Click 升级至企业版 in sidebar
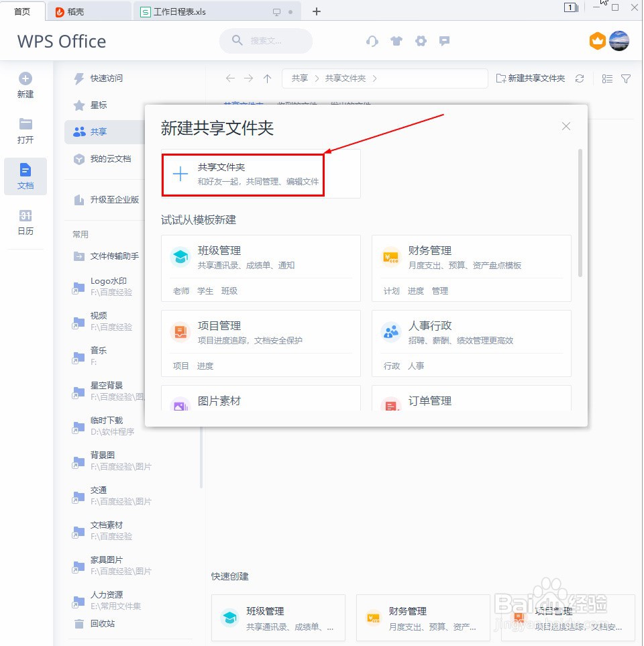Screen dimensions: 644x646 [x=106, y=200]
